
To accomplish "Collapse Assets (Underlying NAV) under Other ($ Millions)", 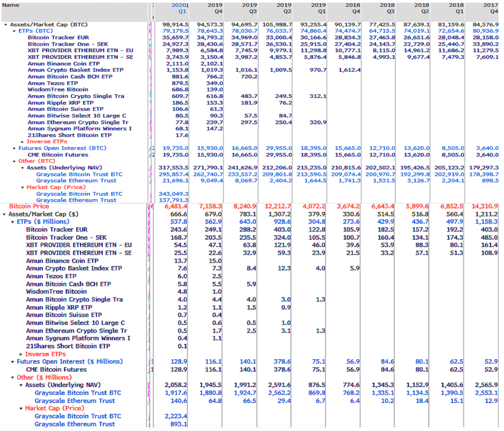I will tap(21, 385).
